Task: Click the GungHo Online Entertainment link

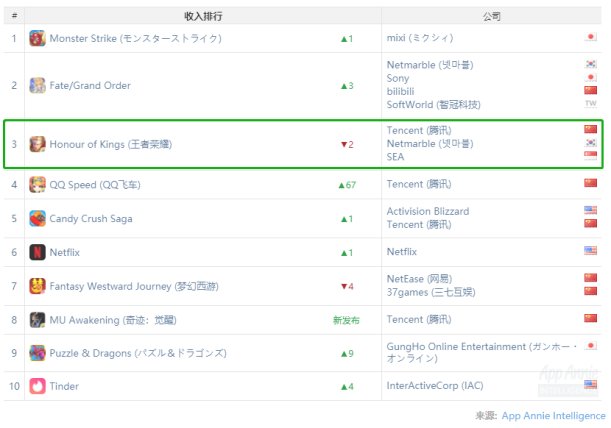Action: click(x=482, y=352)
